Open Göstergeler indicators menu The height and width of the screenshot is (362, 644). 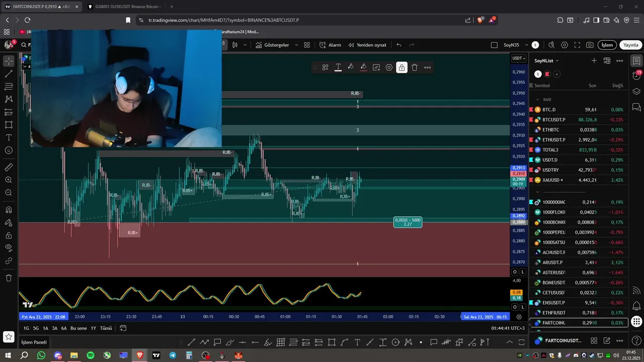pos(272,45)
